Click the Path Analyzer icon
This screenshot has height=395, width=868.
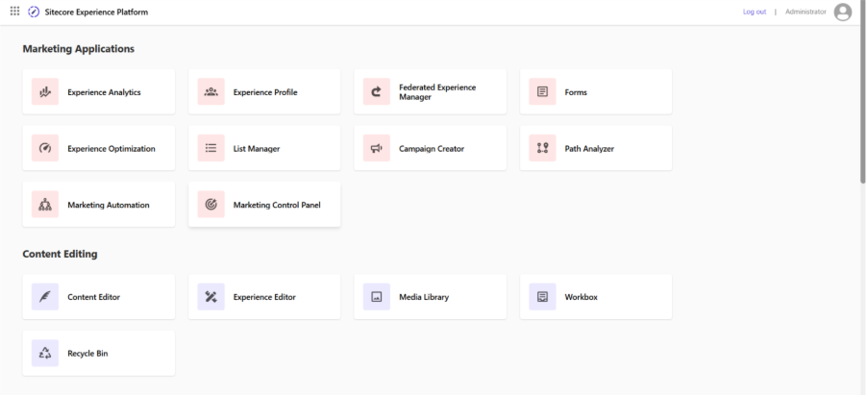543,149
